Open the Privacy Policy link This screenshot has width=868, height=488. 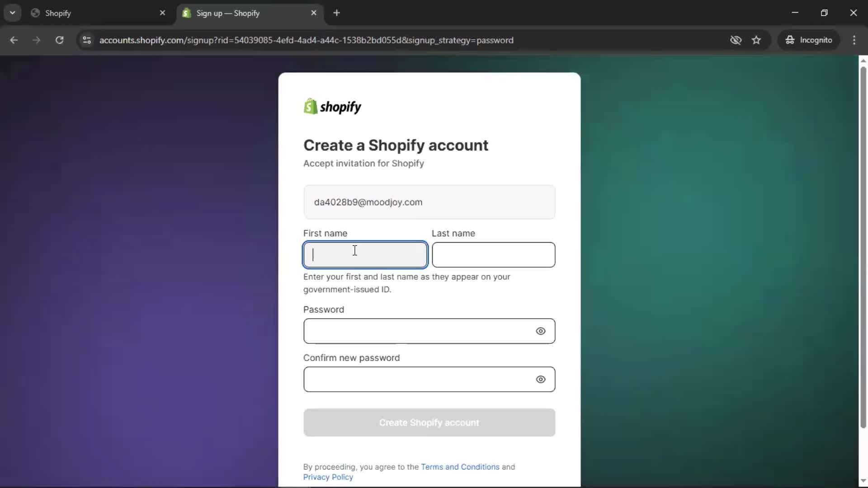(328, 477)
